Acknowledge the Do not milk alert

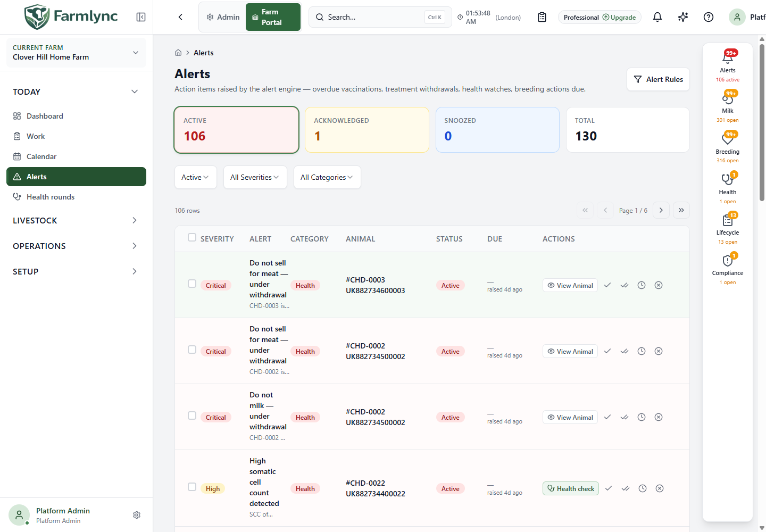[x=607, y=417]
